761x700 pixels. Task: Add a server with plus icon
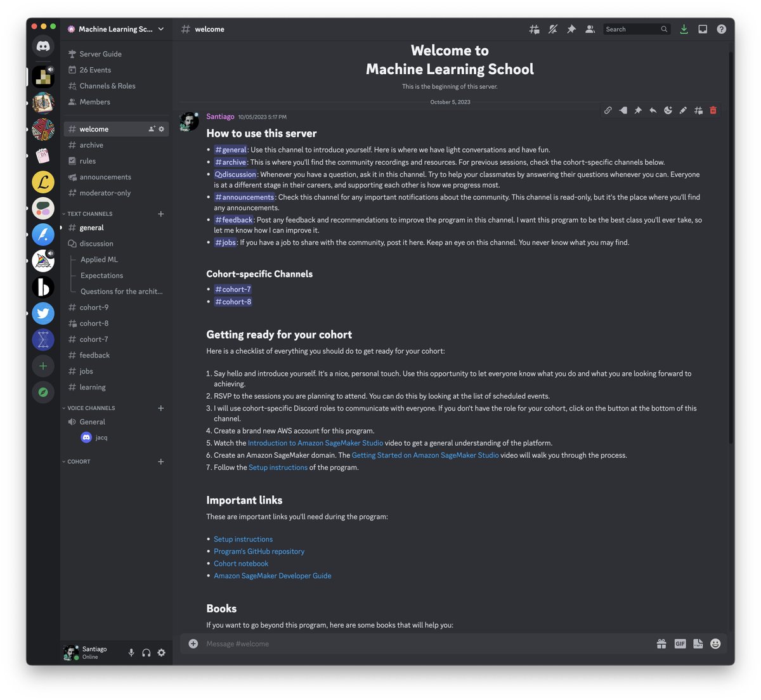[43, 366]
